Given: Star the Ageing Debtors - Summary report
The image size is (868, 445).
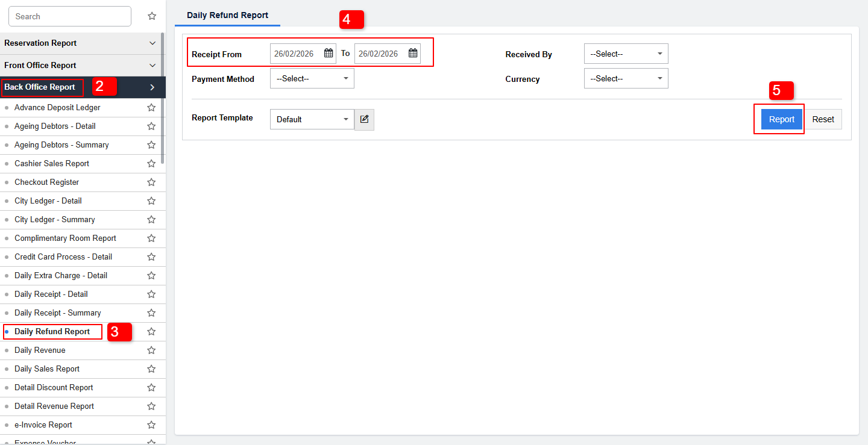Looking at the screenshot, I should click(x=151, y=145).
